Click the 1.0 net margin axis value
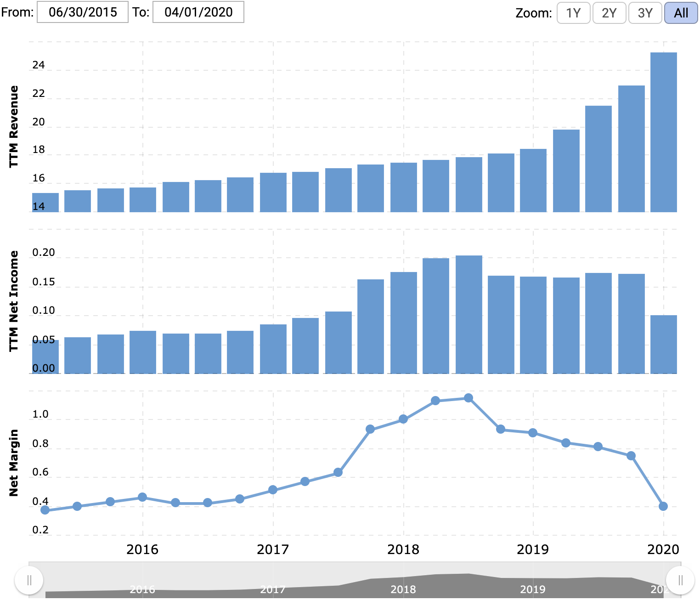700x600 pixels. pyautogui.click(x=40, y=414)
